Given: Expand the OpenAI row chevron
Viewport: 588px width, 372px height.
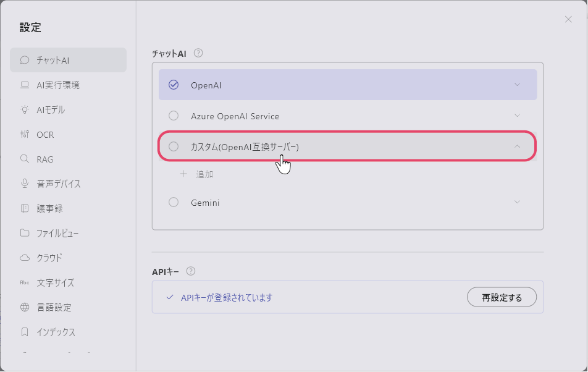Looking at the screenshot, I should click(517, 85).
